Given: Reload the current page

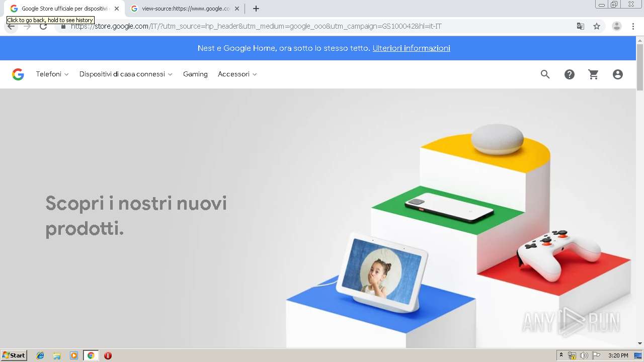Looking at the screenshot, I should [43, 26].
